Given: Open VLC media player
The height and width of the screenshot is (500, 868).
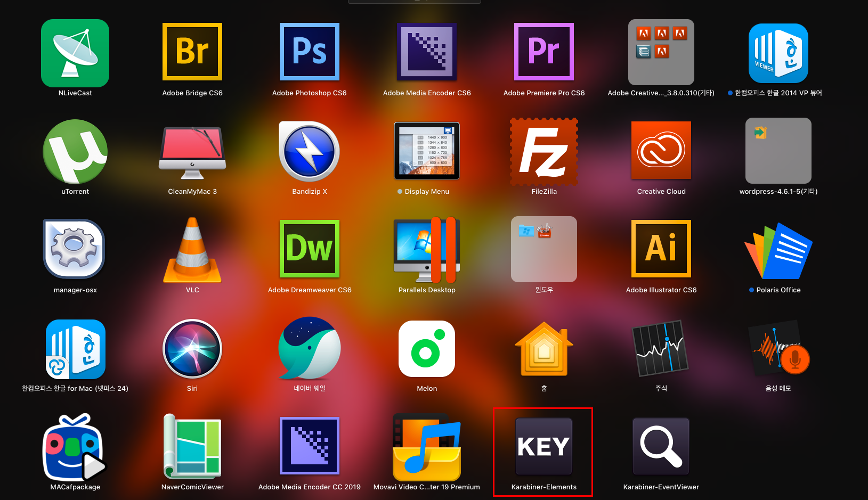Looking at the screenshot, I should (192, 250).
